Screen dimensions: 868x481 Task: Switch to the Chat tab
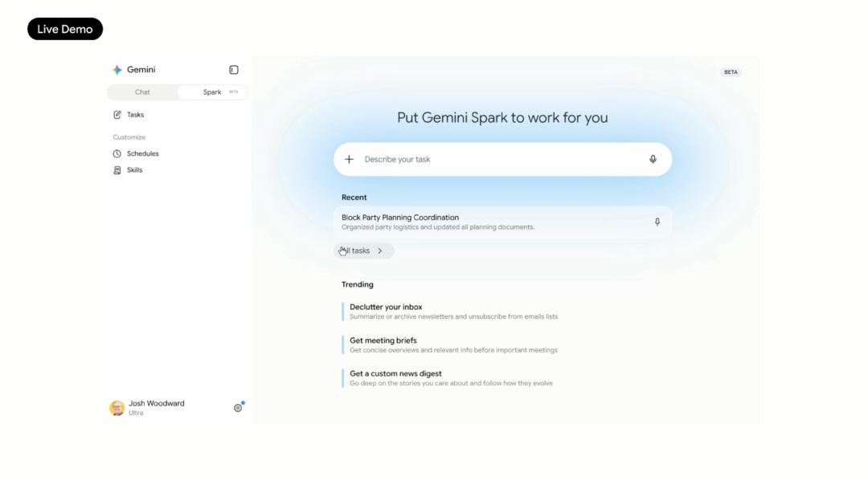(x=142, y=92)
